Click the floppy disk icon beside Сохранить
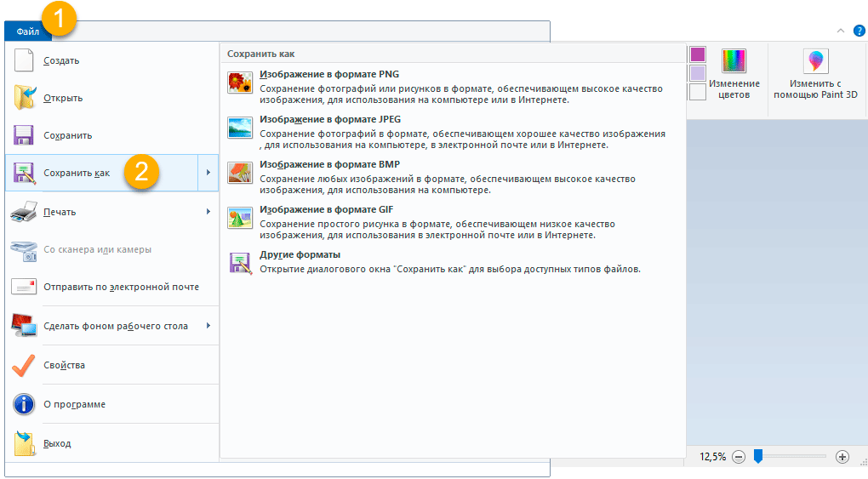The image size is (868, 479). point(24,135)
